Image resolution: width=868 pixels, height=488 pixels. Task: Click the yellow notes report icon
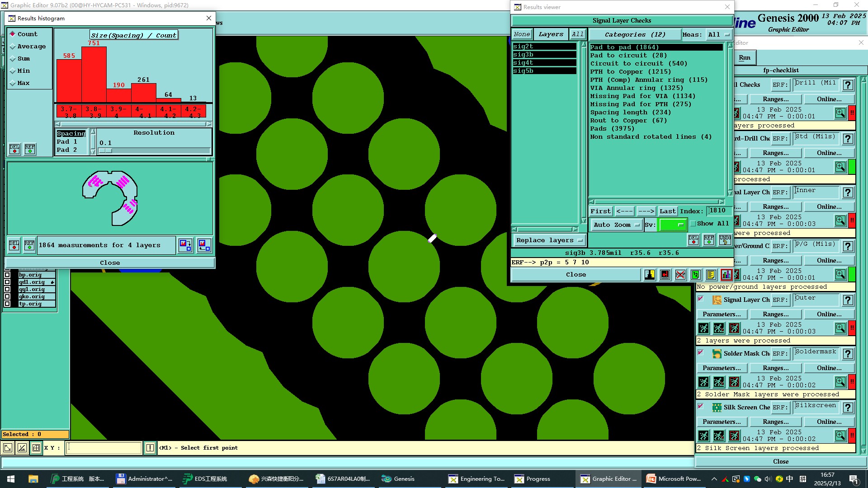pos(711,275)
